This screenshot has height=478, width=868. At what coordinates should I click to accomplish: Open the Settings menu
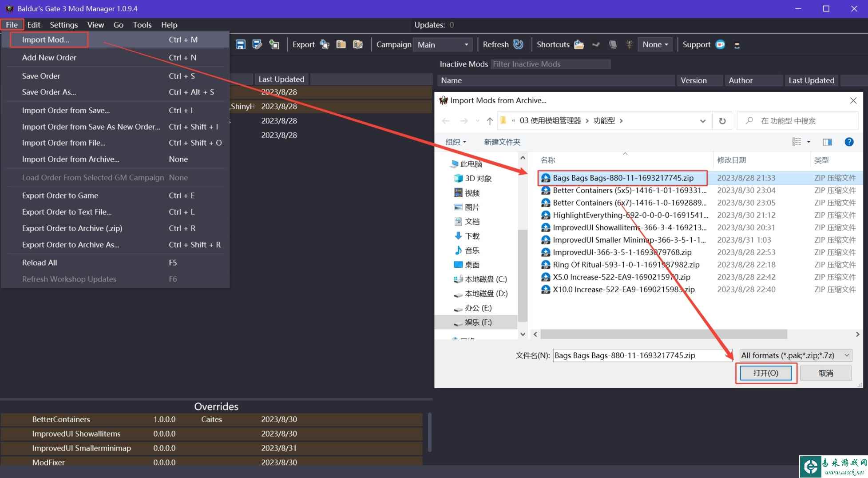(63, 25)
